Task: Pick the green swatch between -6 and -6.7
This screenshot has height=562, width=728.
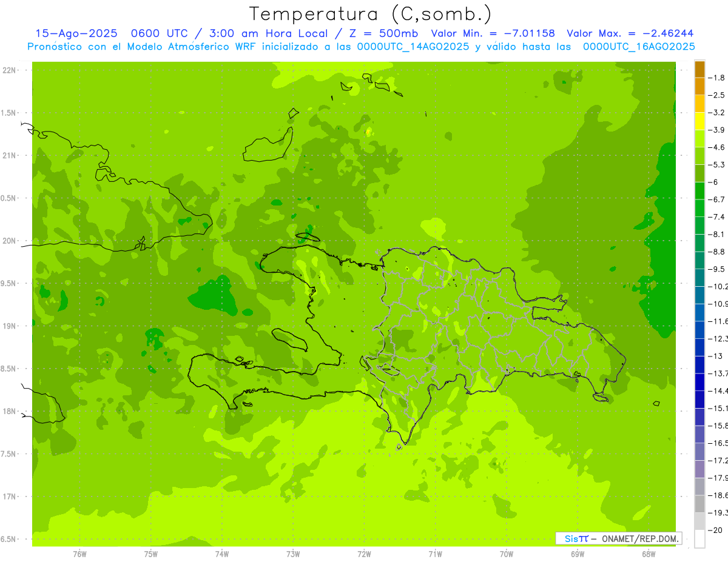Action: (x=699, y=191)
